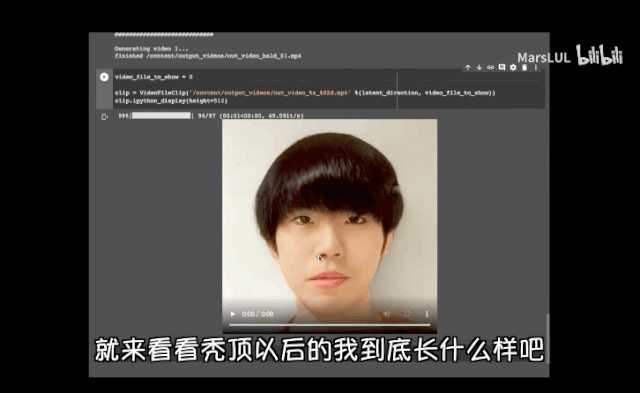The width and height of the screenshot is (640, 393).
Task: Open the cell's three-dot more actions menu
Action: click(x=536, y=67)
